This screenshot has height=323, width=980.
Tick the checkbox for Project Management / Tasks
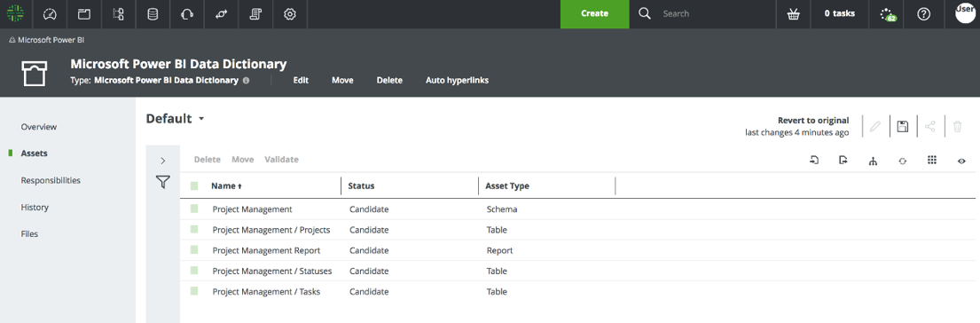(x=194, y=291)
